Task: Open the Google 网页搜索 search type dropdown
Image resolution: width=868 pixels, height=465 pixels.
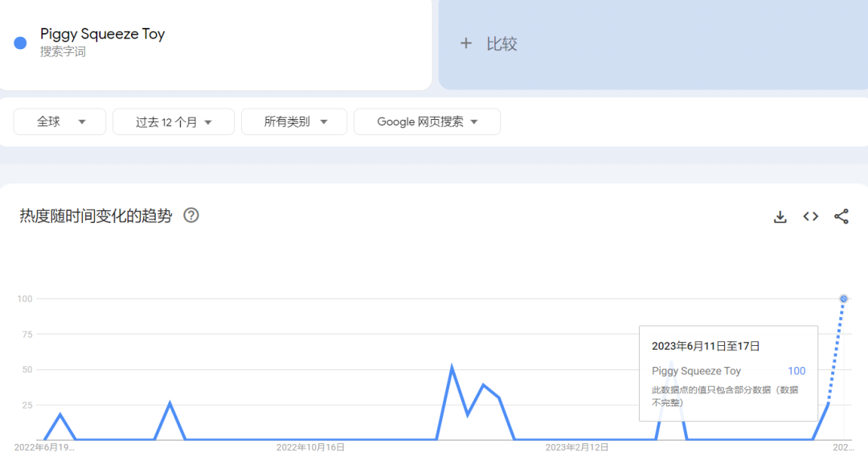Action: [427, 121]
